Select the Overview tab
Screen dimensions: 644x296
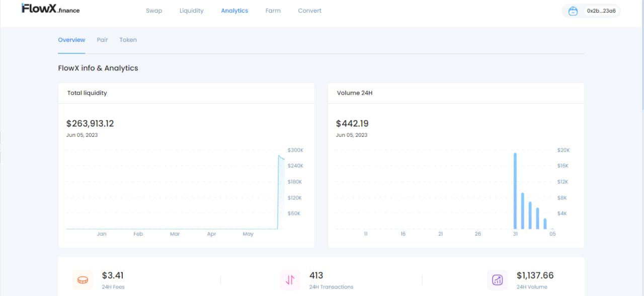tap(71, 40)
